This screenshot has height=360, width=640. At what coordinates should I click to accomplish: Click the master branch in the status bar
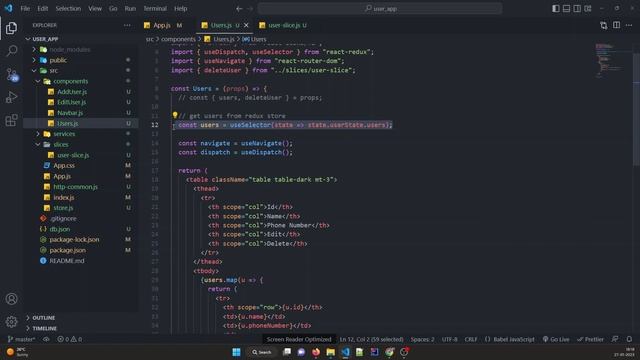click(21, 339)
